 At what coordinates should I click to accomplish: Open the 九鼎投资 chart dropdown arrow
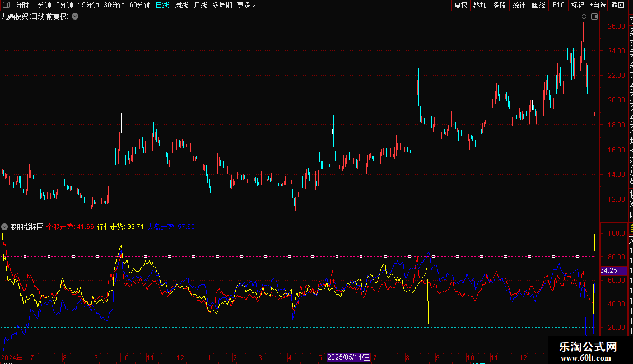(75, 17)
